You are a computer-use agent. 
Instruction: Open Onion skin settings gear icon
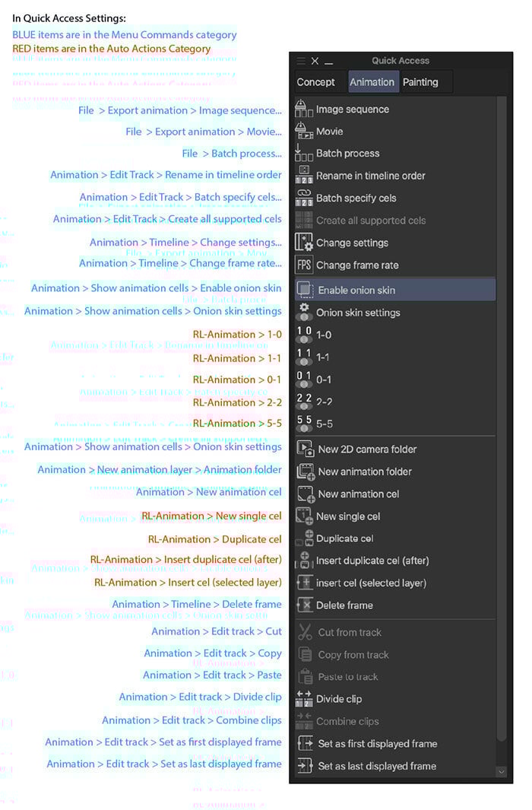(304, 312)
